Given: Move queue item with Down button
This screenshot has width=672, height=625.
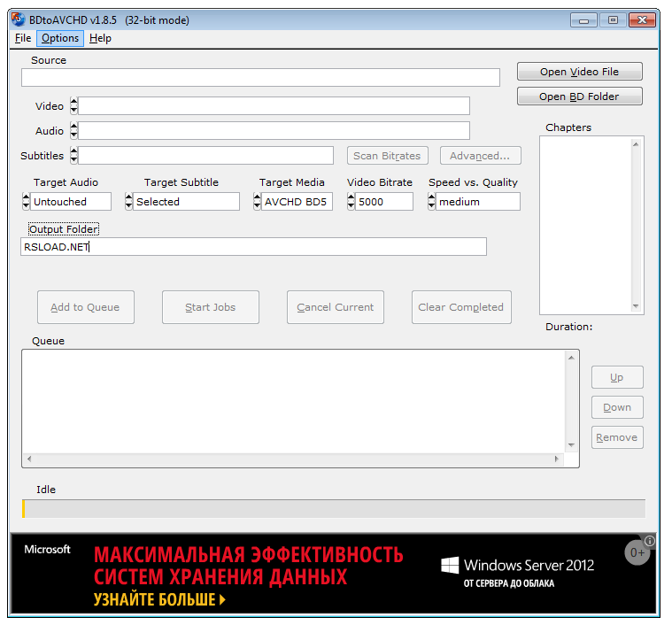Looking at the screenshot, I should [x=617, y=407].
